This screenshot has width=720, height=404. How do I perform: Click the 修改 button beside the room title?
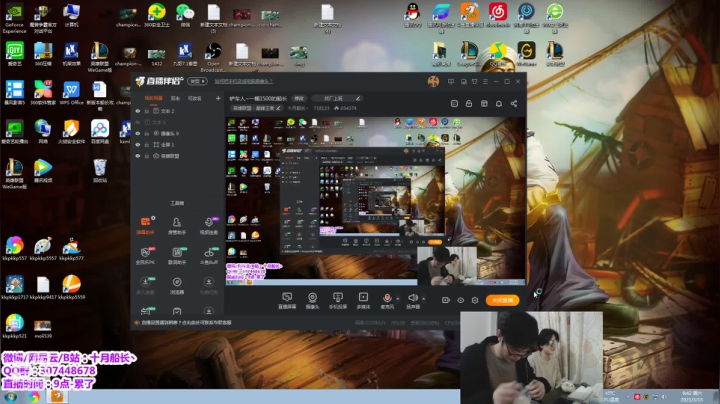(x=299, y=98)
